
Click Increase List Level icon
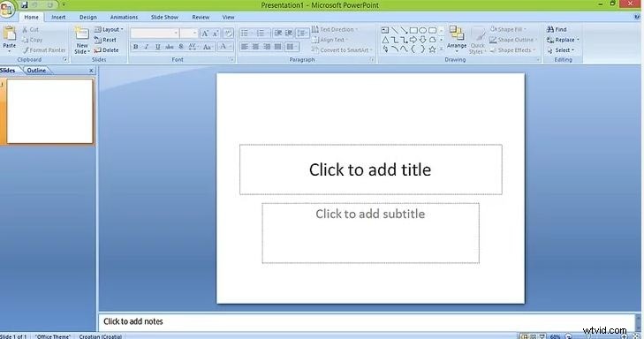point(289,33)
